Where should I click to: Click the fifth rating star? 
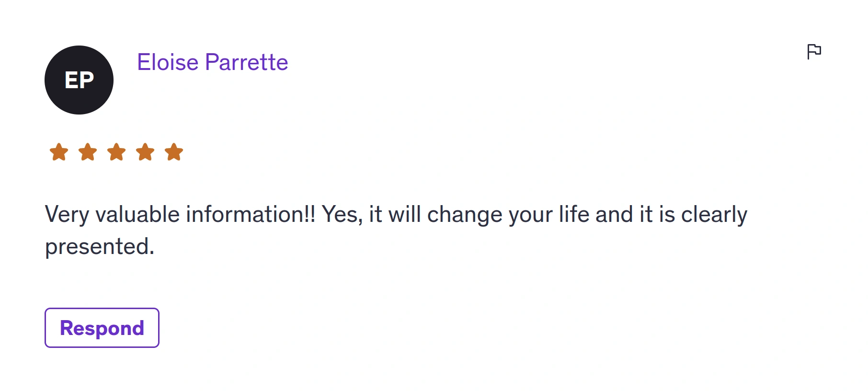[x=174, y=152]
